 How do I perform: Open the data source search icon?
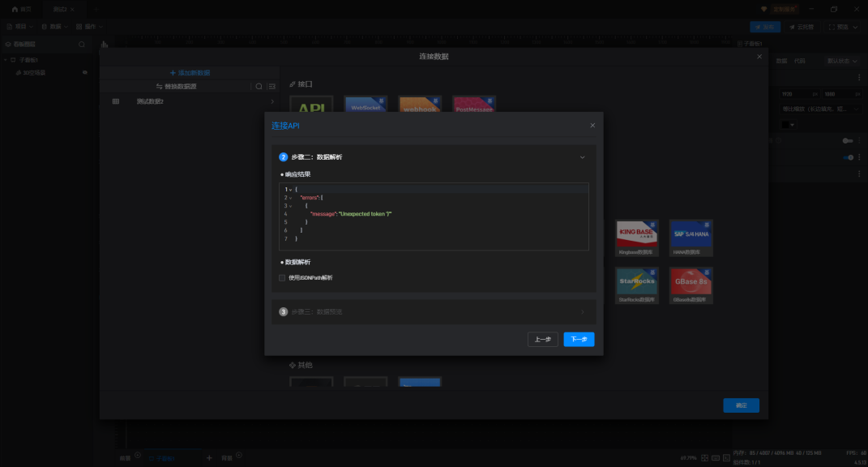(259, 87)
